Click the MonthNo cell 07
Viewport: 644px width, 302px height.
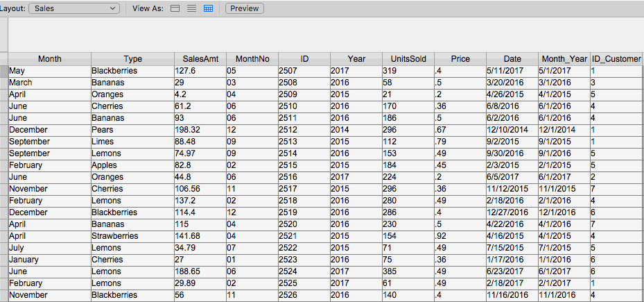point(252,248)
